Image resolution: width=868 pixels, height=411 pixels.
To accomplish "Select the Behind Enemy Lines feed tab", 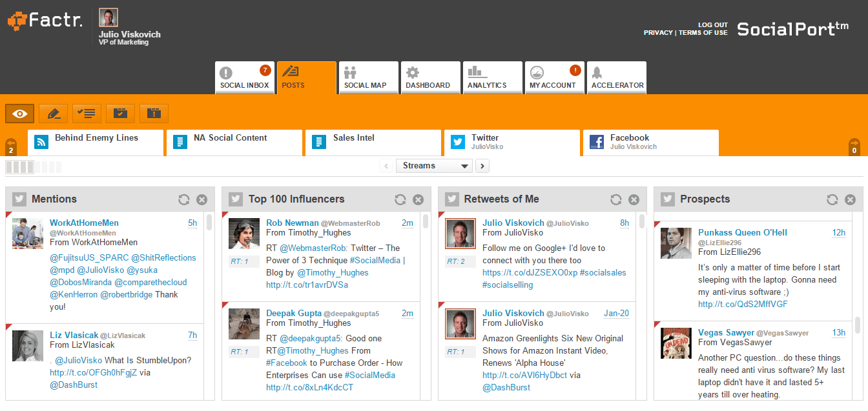I will click(96, 143).
